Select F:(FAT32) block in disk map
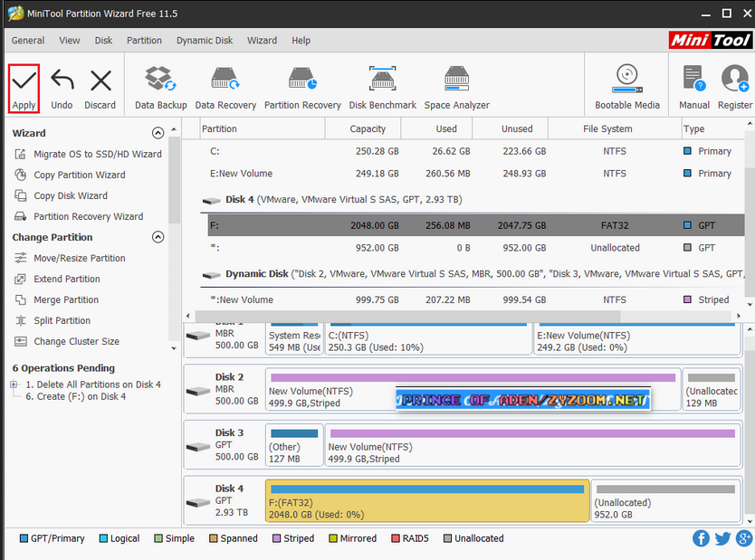Viewport: 755px width, 560px height. pos(427,501)
